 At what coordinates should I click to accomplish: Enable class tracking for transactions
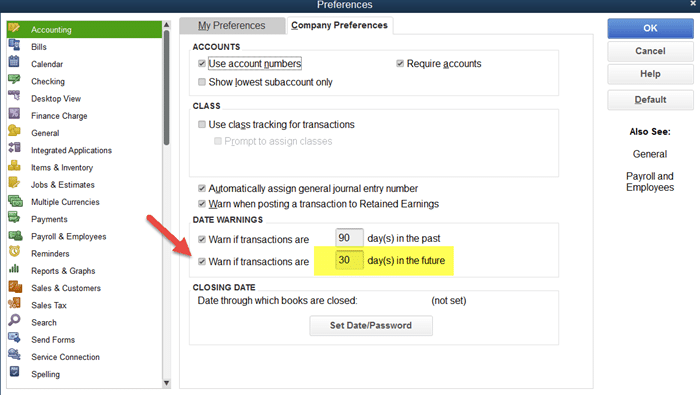pyautogui.click(x=202, y=125)
